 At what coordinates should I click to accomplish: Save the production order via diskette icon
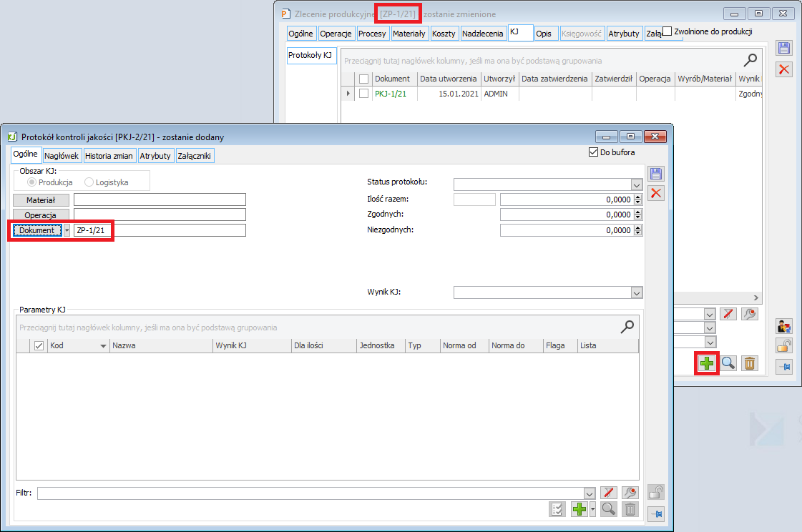point(783,49)
